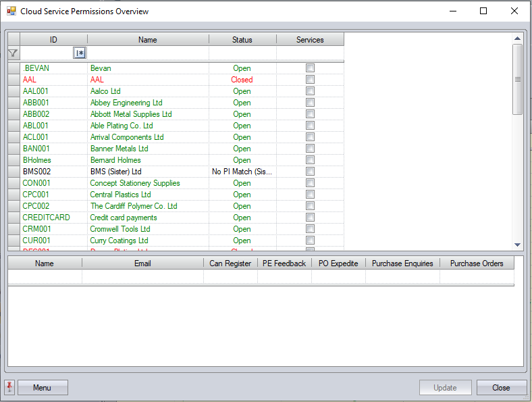Maximize the Cloud Service Permissions window
Screen dimensions: 532x402
(483, 11)
